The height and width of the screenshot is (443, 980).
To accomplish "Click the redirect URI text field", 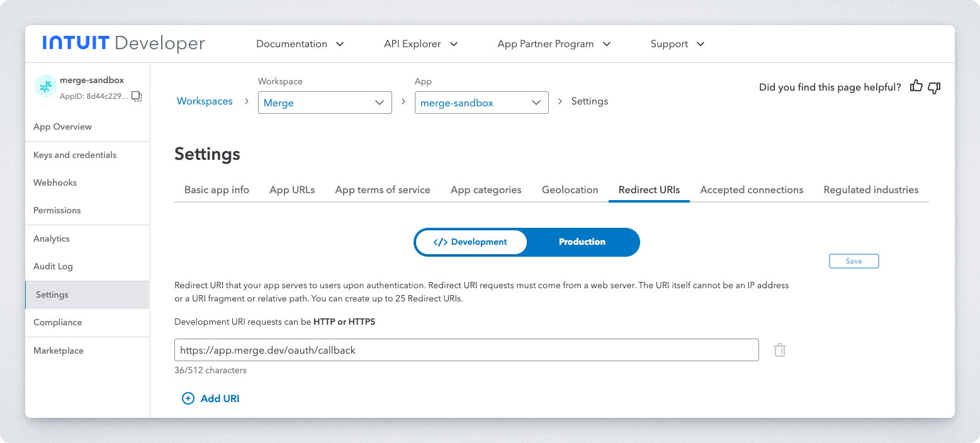I will (466, 350).
